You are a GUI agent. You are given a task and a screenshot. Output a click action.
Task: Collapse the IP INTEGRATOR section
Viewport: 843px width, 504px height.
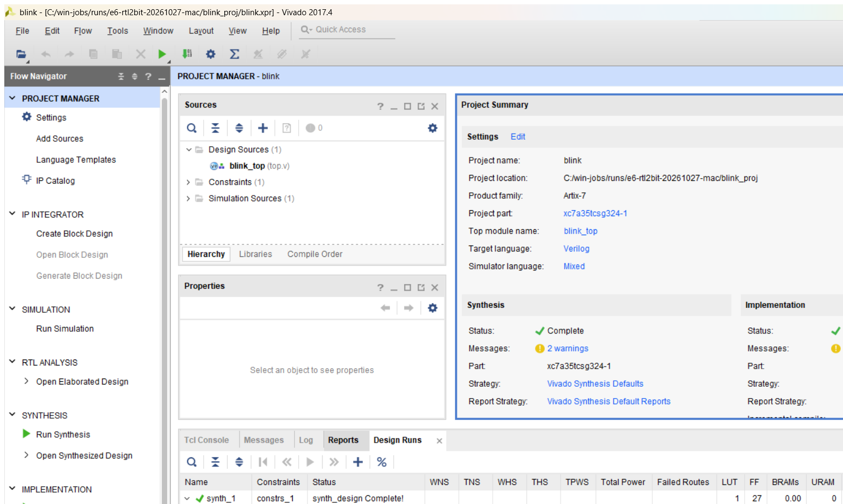12,214
